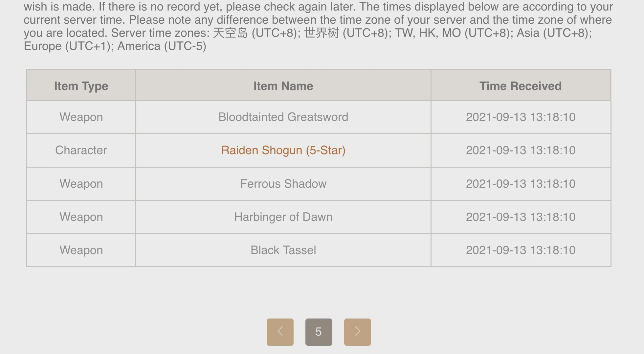Click the Item Type column header
Viewport: 644px width, 354px height.
[81, 86]
